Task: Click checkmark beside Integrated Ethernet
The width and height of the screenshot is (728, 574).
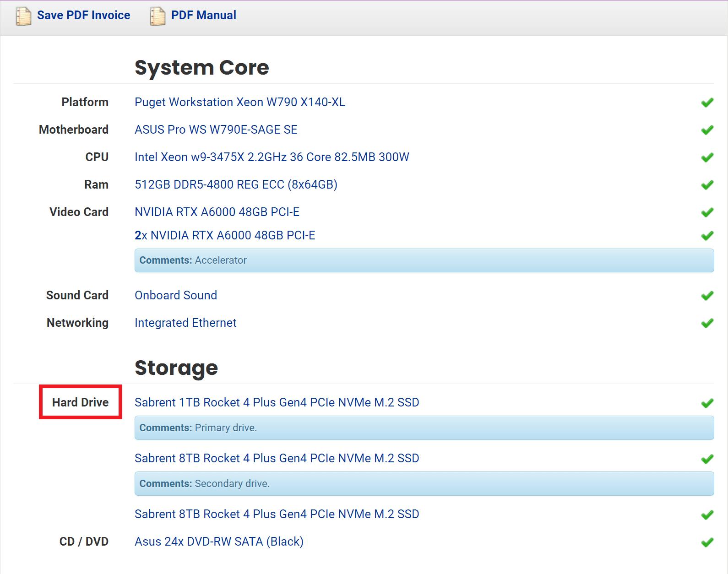Action: (707, 323)
